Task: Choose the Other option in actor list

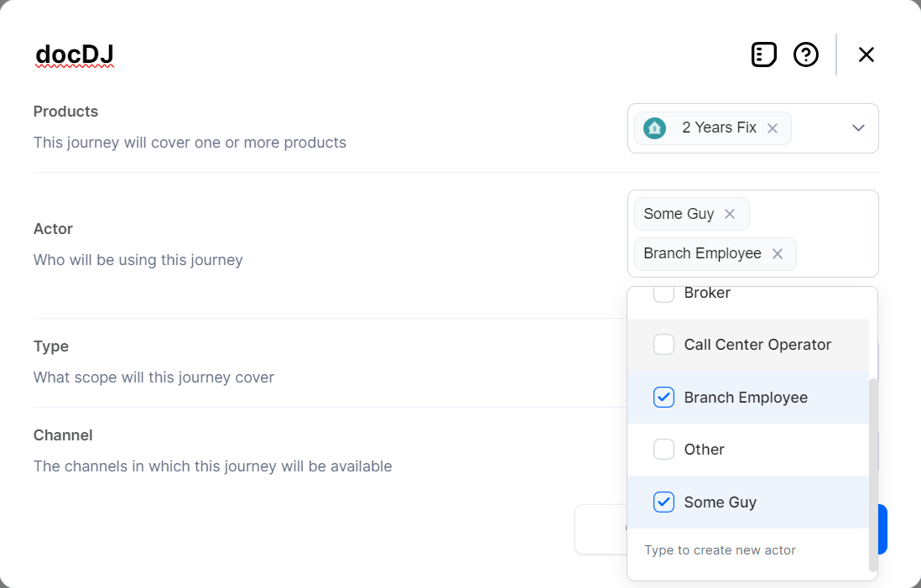Action: pos(705,450)
